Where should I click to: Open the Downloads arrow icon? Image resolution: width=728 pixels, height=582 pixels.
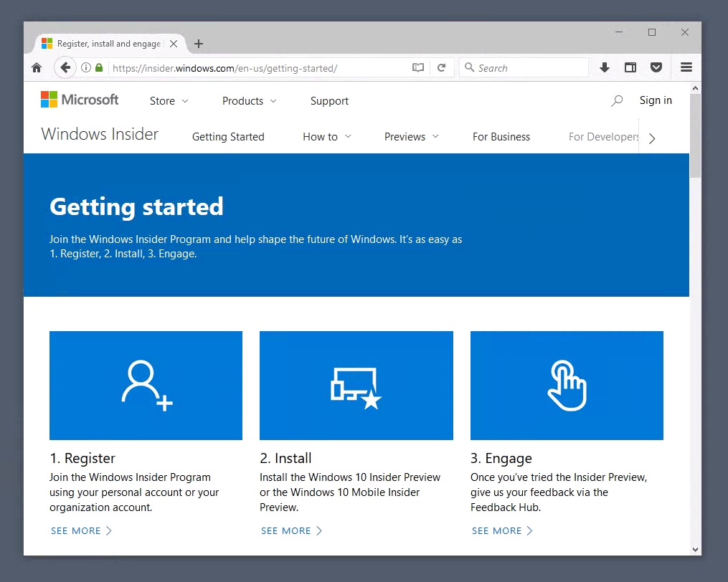[605, 67]
